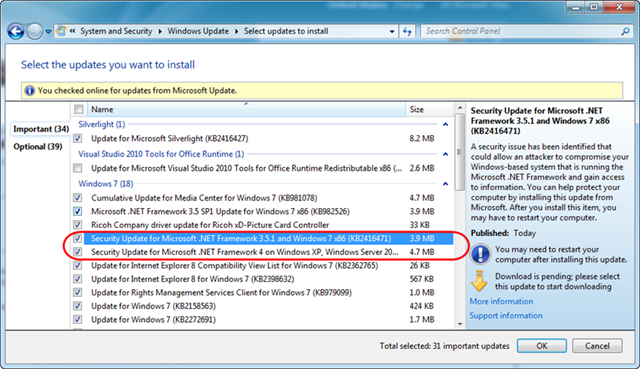Screen dimensions: 640x369
Task: Uncheck the Microsoft Silverlight update checkbox
Action: pos(78,138)
